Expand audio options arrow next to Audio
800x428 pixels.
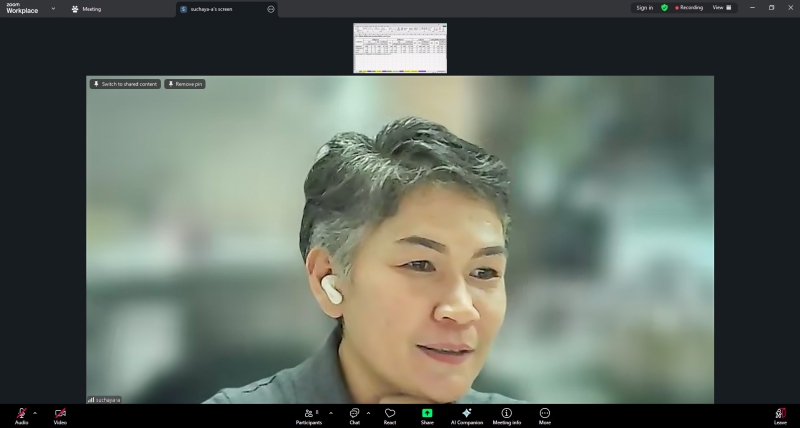[x=35, y=412]
